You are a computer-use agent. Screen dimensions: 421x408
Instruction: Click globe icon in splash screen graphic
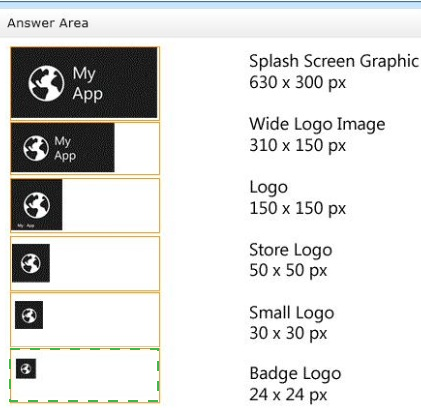[46, 83]
